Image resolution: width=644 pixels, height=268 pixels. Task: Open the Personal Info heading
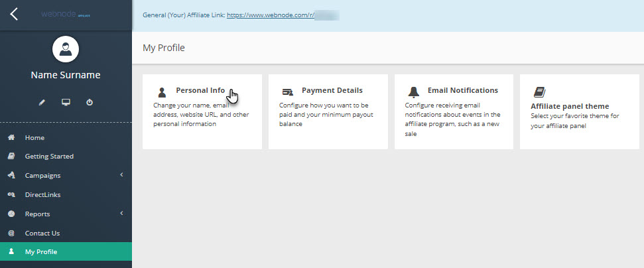pyautogui.click(x=200, y=90)
